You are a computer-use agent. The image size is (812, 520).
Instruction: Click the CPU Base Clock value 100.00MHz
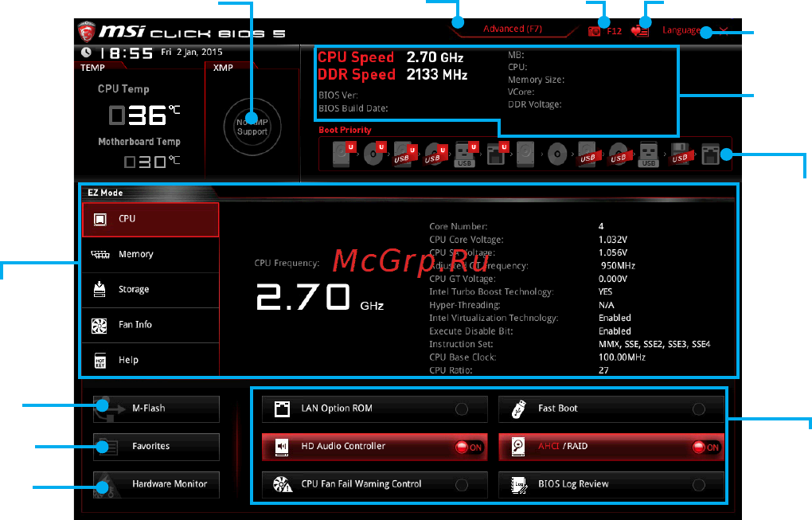click(x=622, y=358)
